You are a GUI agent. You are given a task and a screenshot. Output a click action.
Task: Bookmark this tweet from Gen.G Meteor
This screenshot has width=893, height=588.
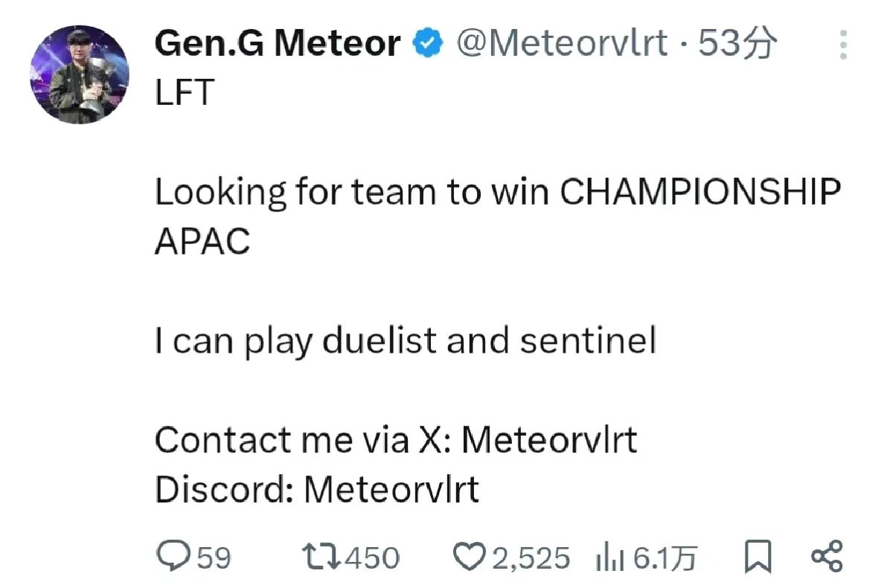click(758, 557)
